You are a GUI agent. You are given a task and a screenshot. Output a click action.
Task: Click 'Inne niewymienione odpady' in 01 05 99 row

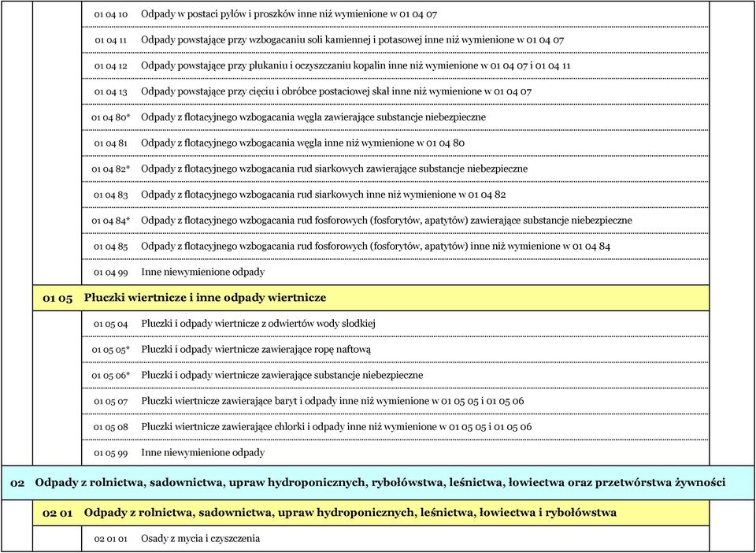click(x=203, y=453)
